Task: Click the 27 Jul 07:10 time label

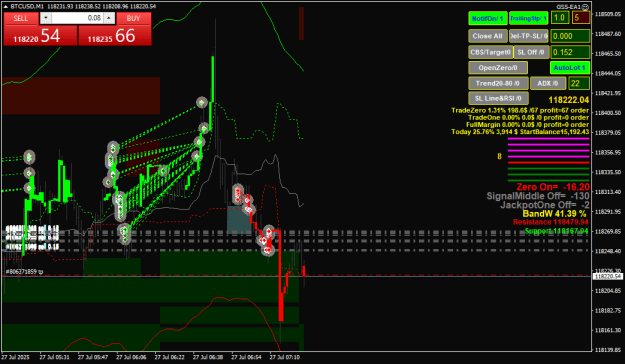Action: [285, 357]
